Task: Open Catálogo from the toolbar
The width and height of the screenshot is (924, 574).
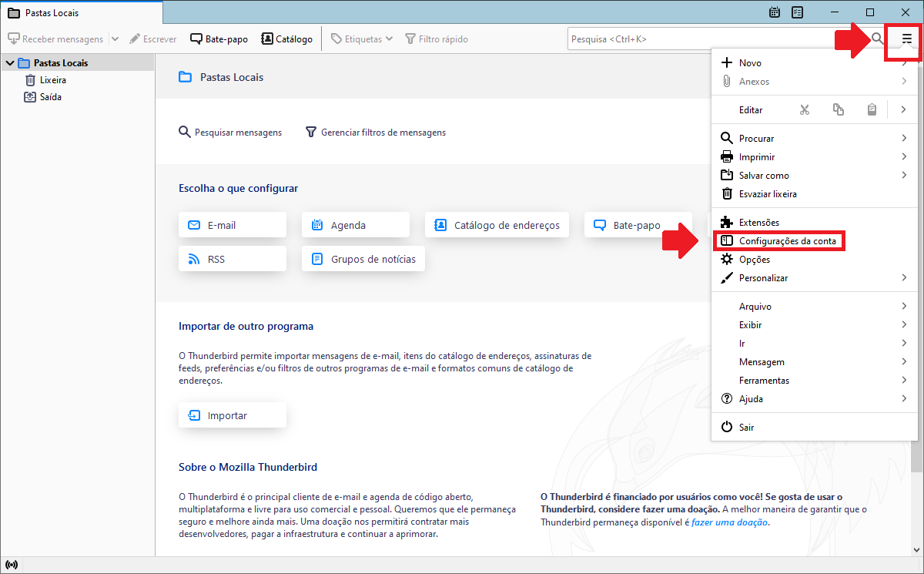Action: coord(286,39)
